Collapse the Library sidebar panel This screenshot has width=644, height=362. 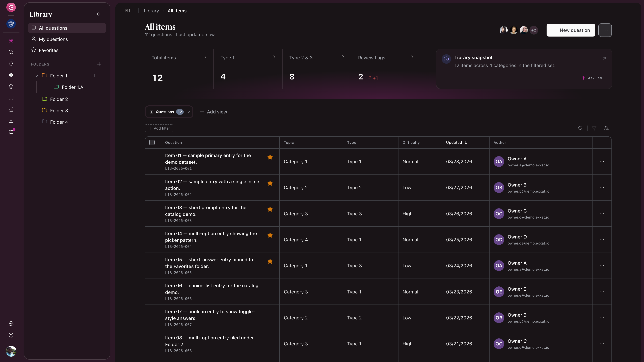(98, 14)
